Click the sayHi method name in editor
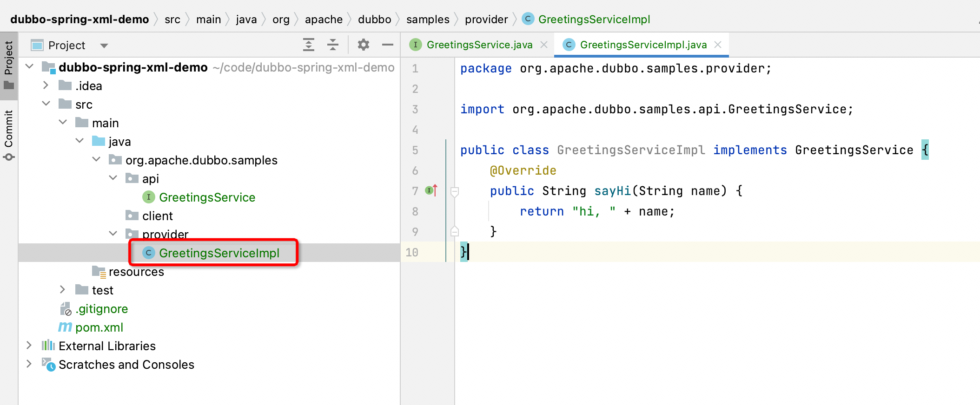The height and width of the screenshot is (405, 980). pos(612,191)
